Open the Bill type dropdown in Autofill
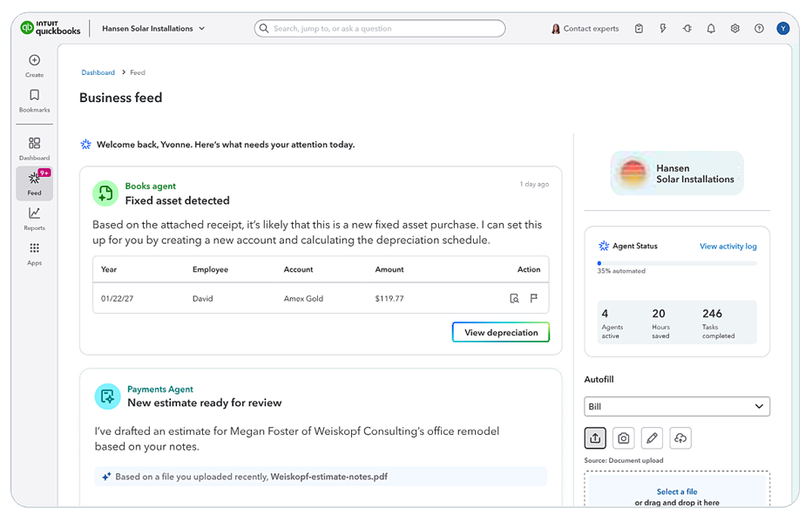Image resolution: width=812 pixels, height=515 pixels. 677,406
